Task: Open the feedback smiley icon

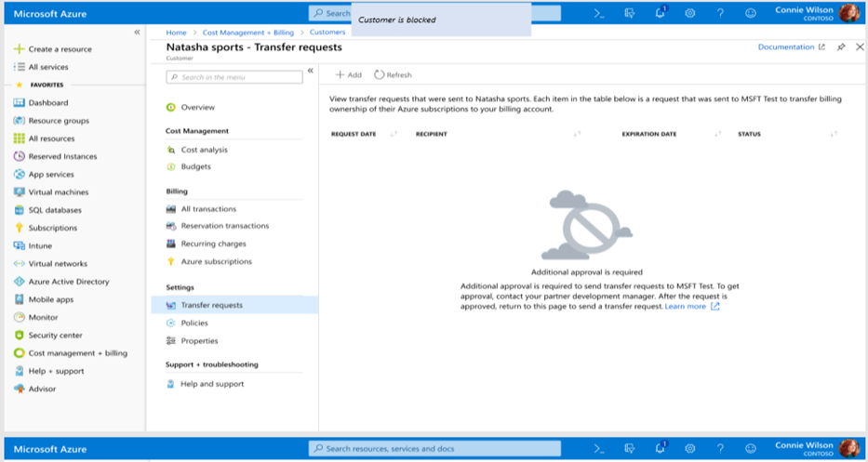Action: (751, 14)
